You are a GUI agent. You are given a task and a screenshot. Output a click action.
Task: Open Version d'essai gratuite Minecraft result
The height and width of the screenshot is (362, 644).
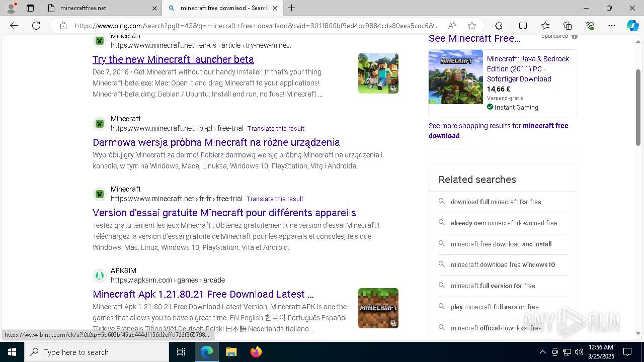click(x=224, y=213)
